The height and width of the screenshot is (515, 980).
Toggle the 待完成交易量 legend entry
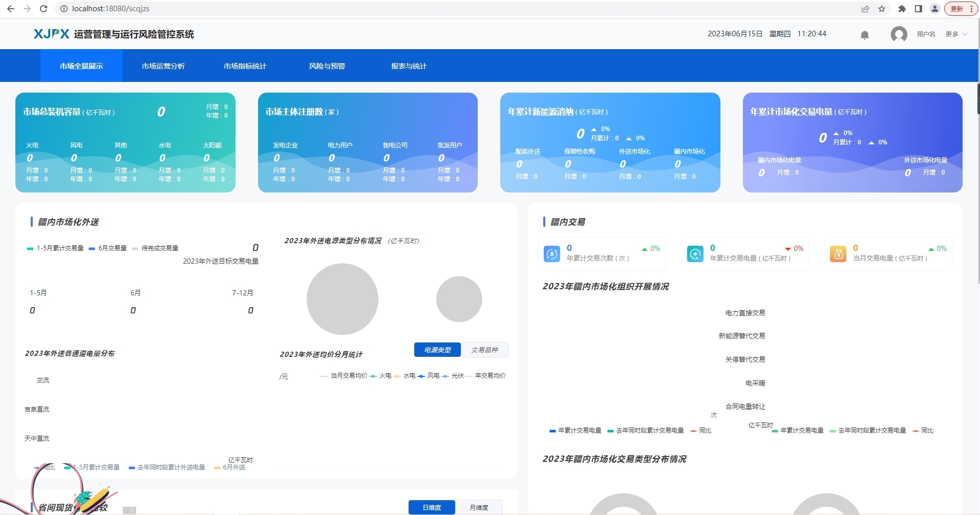(155, 248)
